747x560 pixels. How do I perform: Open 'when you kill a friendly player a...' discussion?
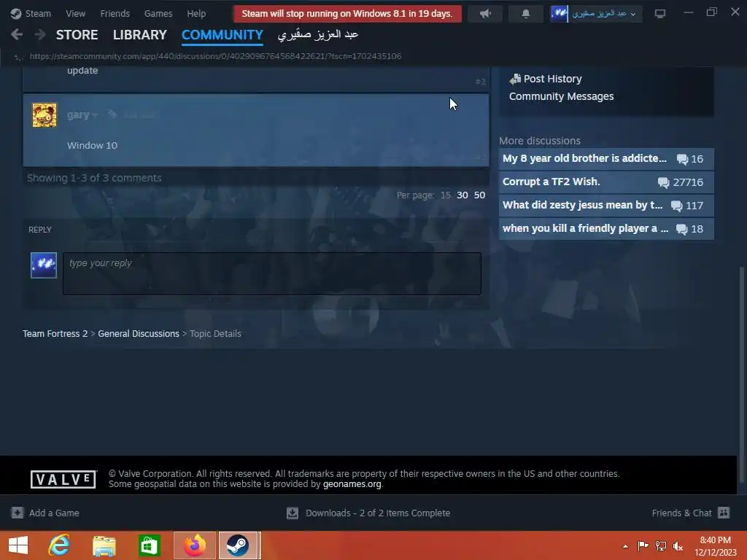(x=585, y=228)
